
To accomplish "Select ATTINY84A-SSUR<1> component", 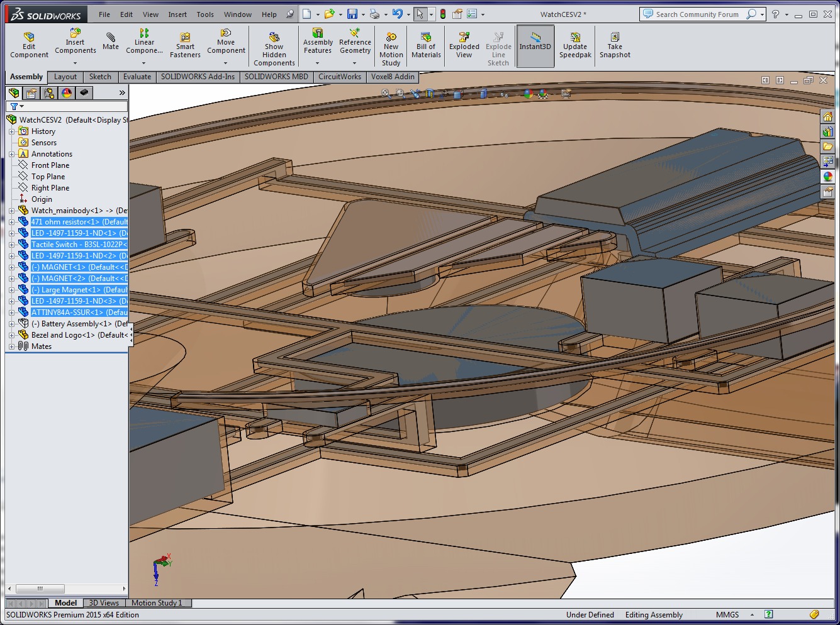I will (79, 312).
